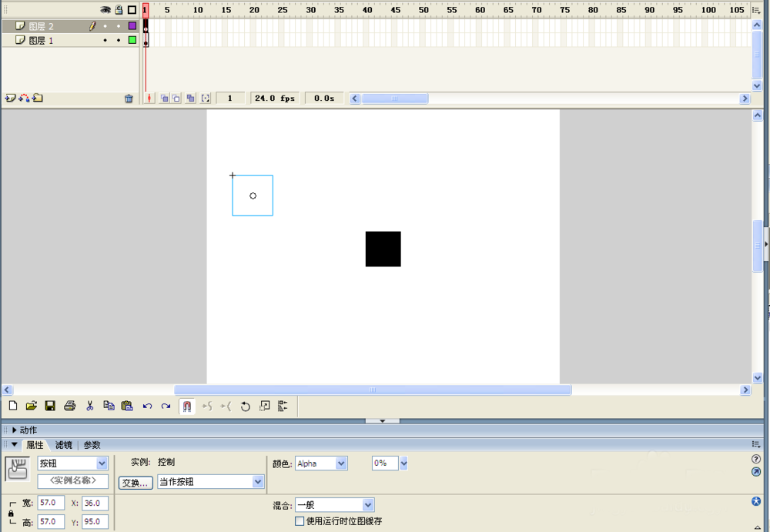Click the current frame number field

click(229, 99)
